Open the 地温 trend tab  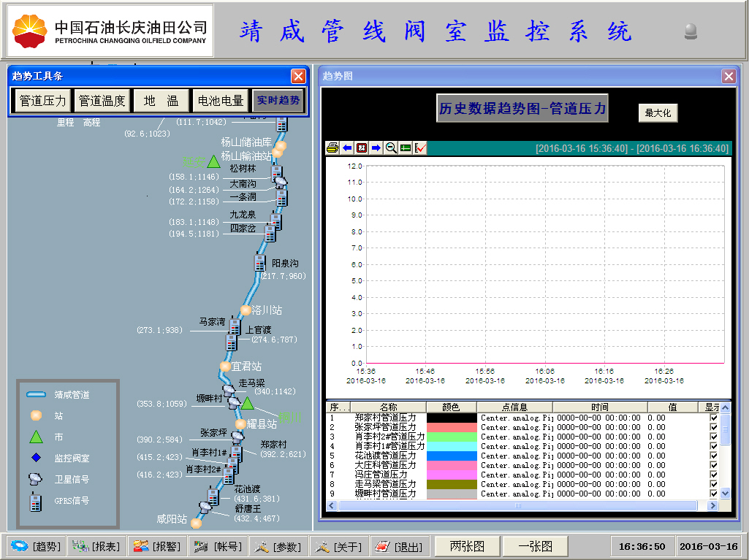(x=161, y=101)
